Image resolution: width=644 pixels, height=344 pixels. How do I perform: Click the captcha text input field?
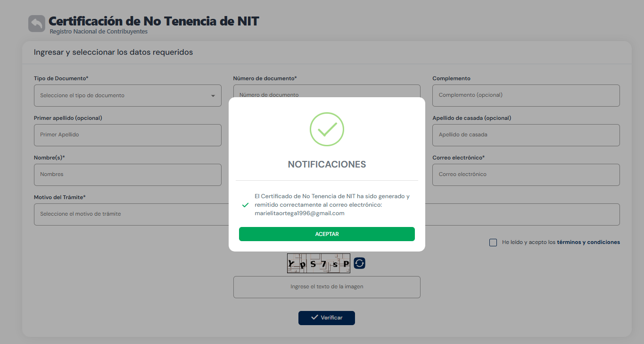click(x=327, y=287)
